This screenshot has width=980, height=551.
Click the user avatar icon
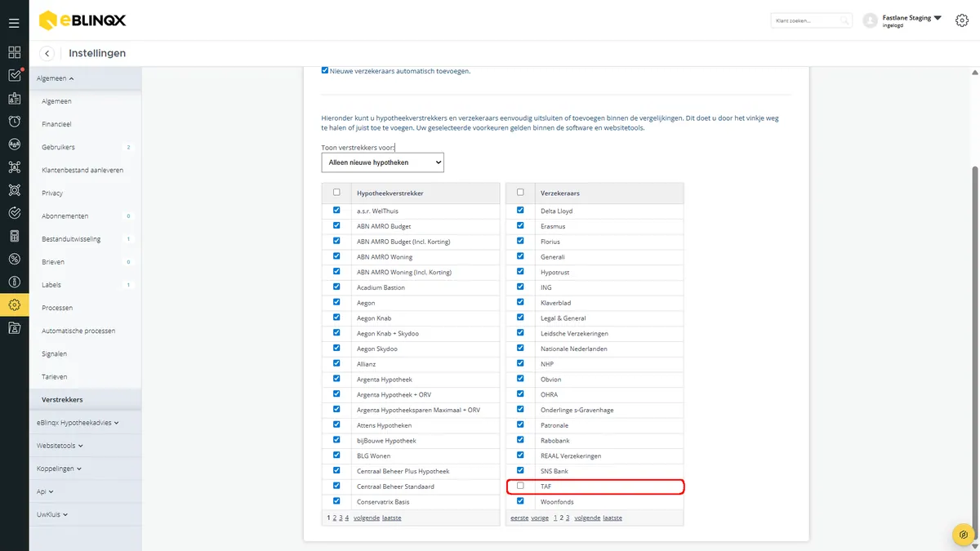coord(870,20)
